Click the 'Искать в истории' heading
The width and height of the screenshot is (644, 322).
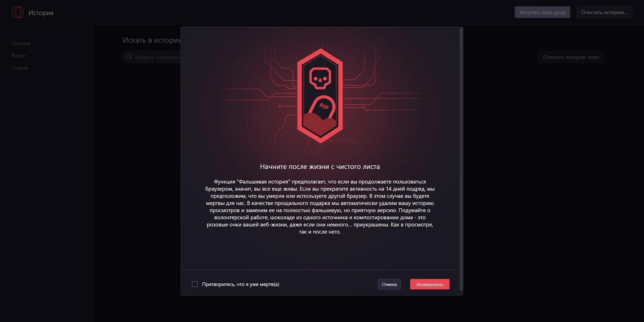[x=152, y=40]
